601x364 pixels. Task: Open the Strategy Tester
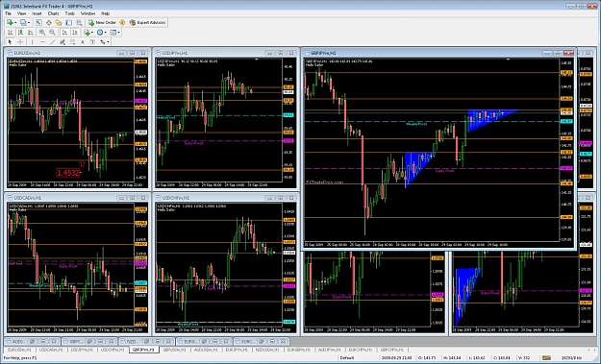[79, 23]
